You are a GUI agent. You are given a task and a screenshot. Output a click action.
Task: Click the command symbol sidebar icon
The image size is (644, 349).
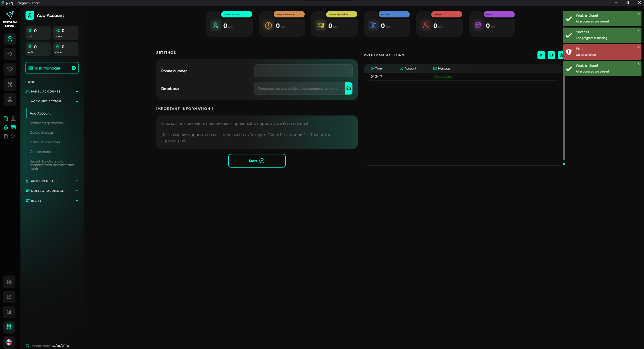click(10, 84)
